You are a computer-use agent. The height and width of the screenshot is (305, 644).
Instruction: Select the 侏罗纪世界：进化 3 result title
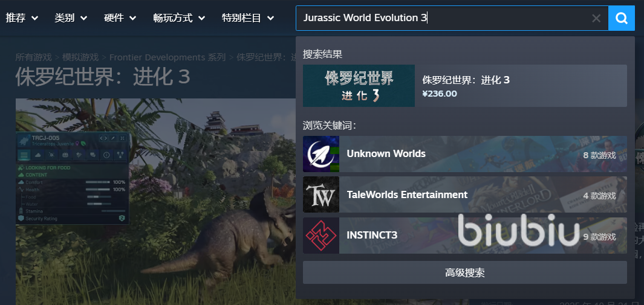[466, 80]
